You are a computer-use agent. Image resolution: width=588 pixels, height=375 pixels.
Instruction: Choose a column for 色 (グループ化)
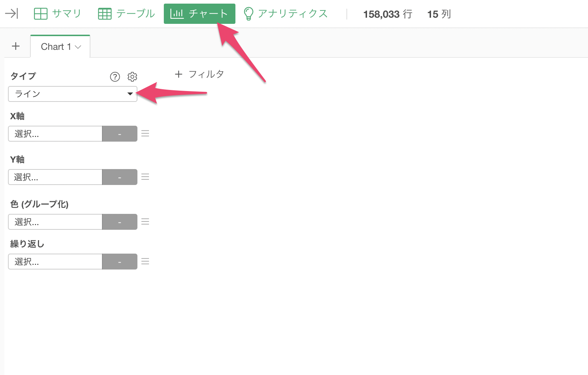coord(55,222)
